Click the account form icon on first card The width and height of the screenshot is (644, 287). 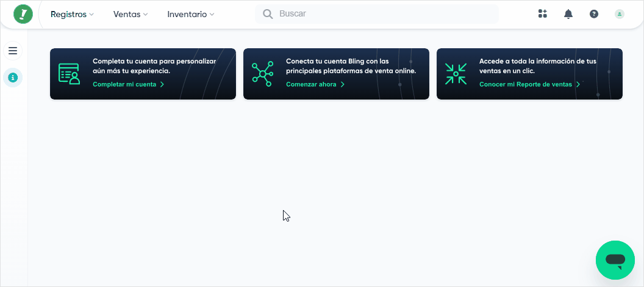[69, 74]
